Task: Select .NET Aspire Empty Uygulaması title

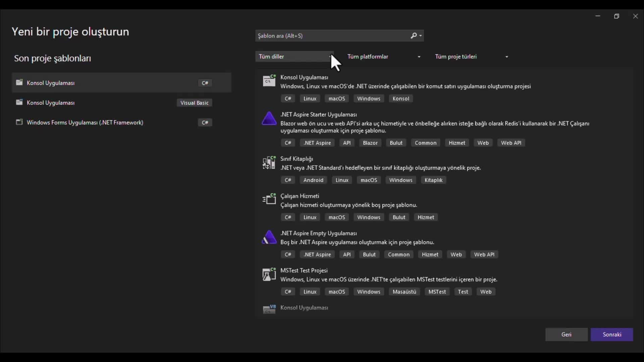Action: (319, 233)
